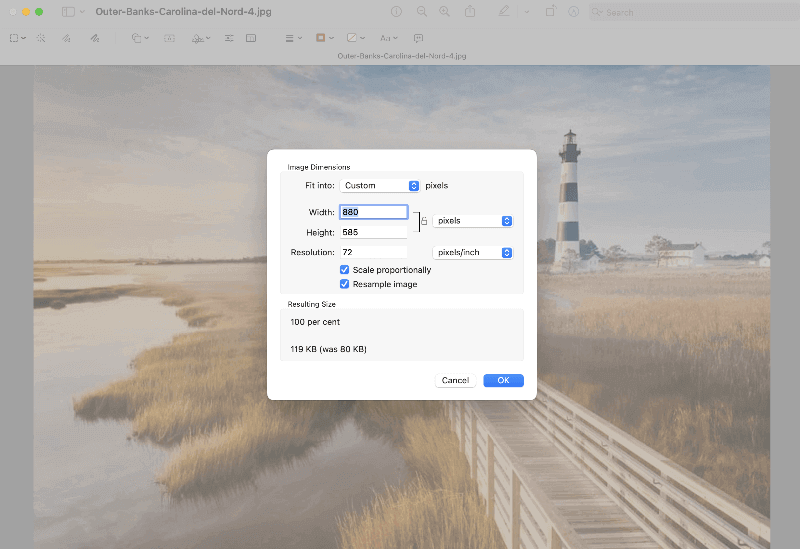Click the Rotate image icon
The height and width of the screenshot is (549, 800).
pos(550,12)
